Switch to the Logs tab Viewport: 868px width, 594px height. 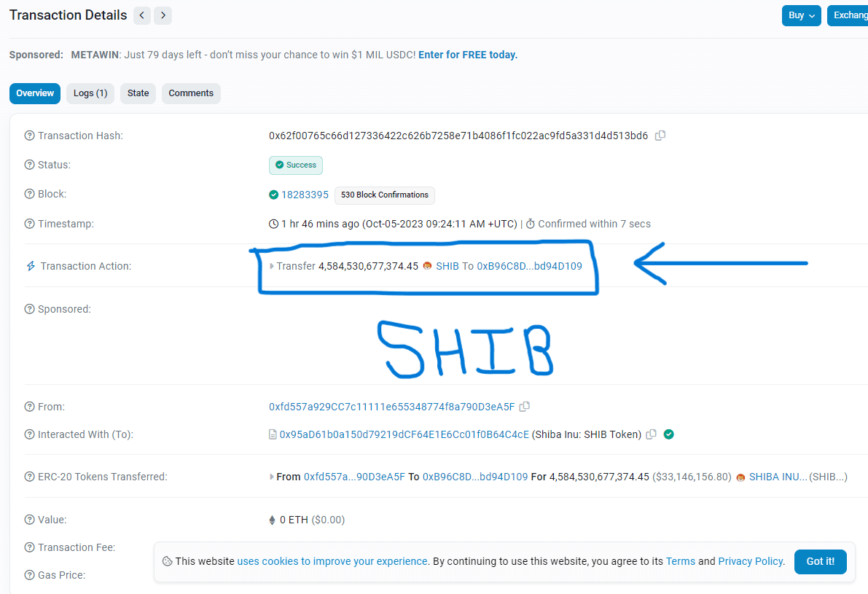click(x=90, y=93)
